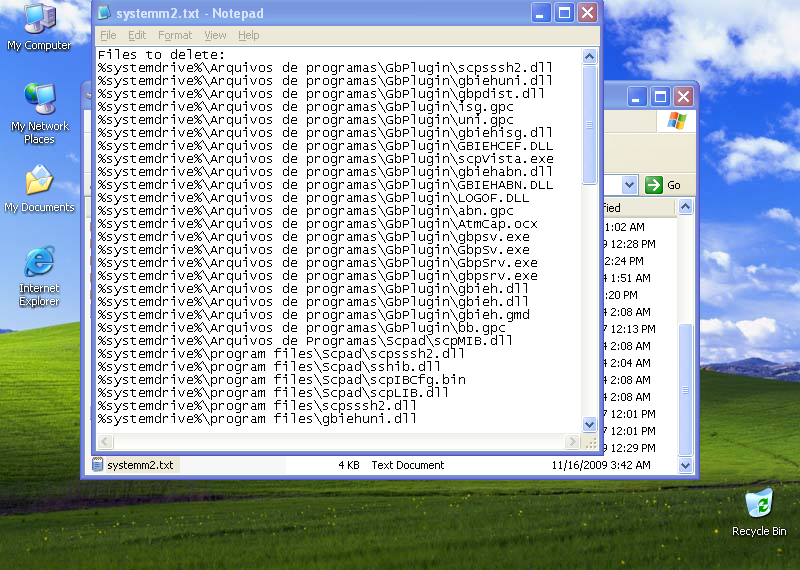
Task: Click Notepad vertical scrollbar down arrow
Action: tap(589, 424)
